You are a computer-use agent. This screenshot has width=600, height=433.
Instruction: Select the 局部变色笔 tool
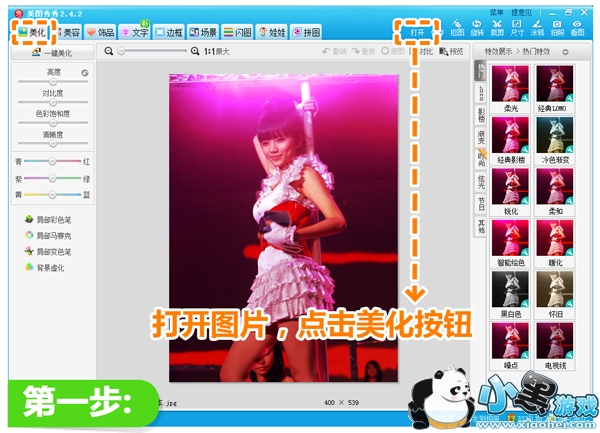[x=48, y=252]
